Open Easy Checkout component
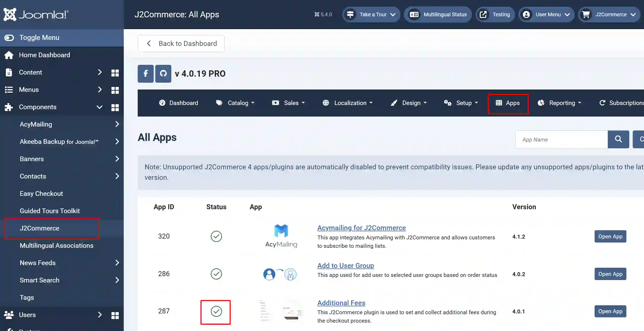This screenshot has height=331, width=644. [41, 193]
